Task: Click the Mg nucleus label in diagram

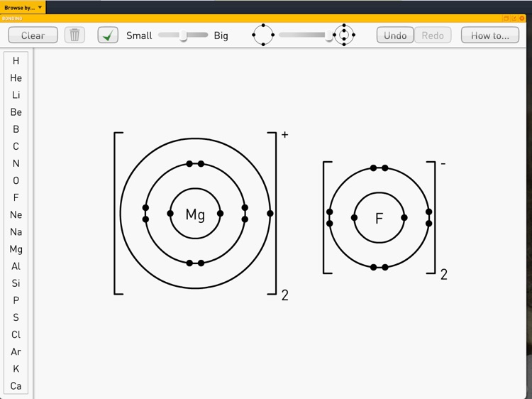Action: (x=195, y=214)
